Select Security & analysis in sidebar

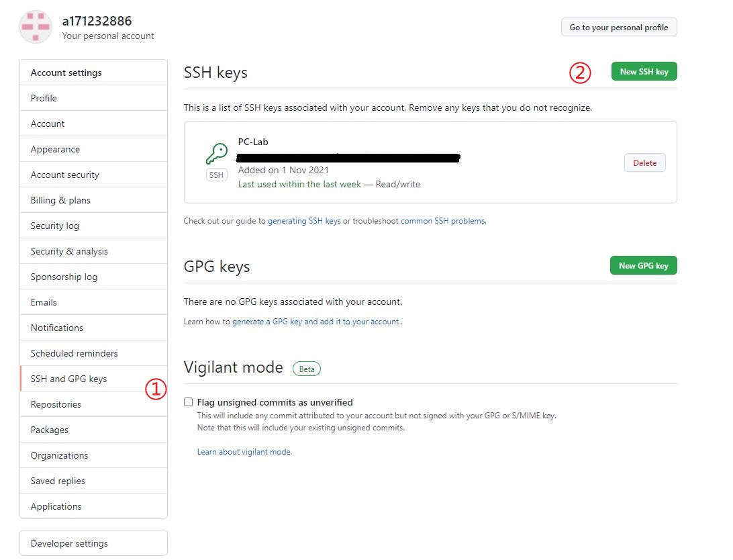tap(93, 251)
